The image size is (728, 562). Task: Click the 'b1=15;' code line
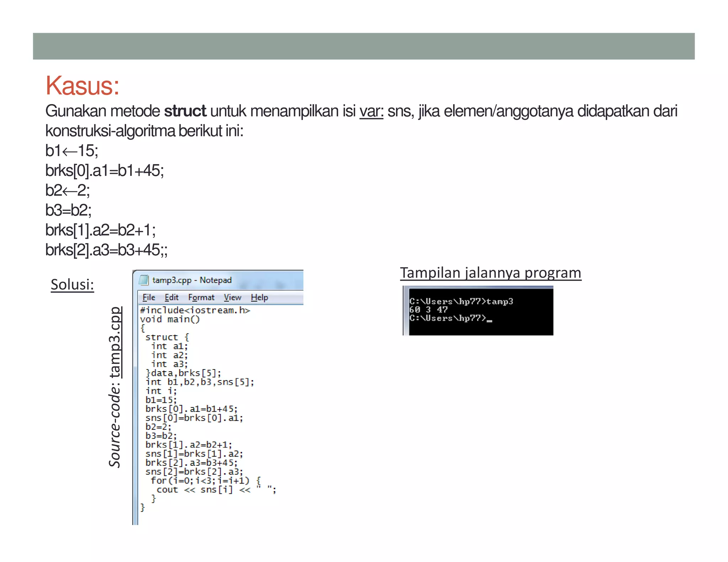pyautogui.click(x=161, y=400)
